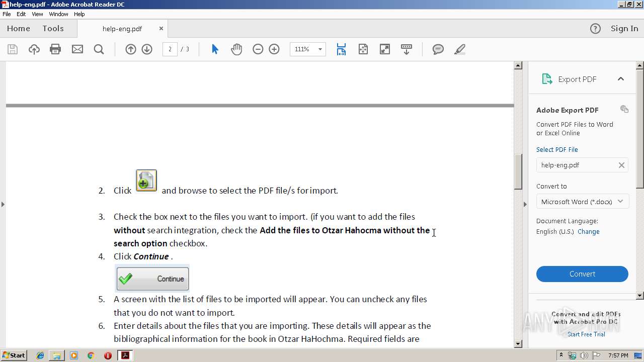
Task: Open the Find text magnifier icon
Action: point(99,49)
